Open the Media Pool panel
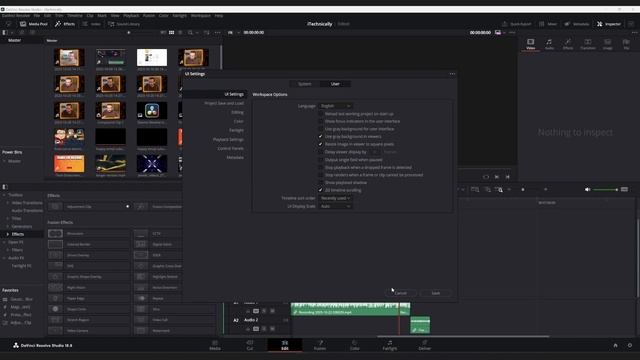 34,24
